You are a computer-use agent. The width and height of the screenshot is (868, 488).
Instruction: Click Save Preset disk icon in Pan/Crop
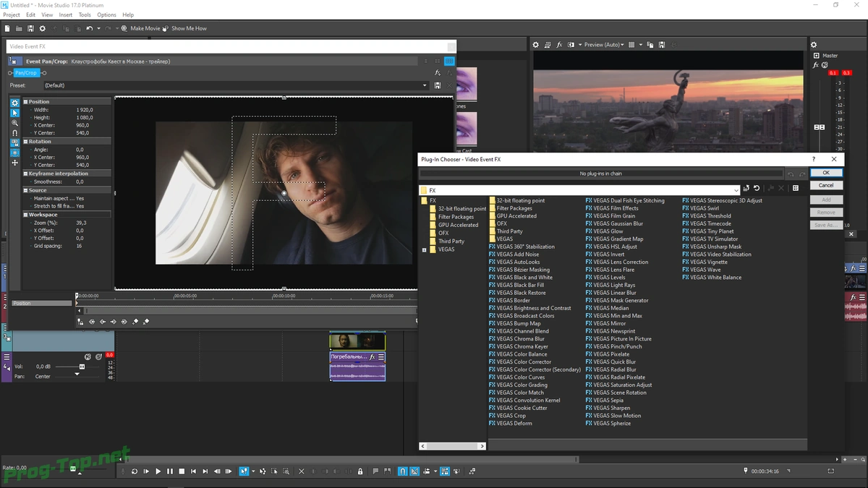(x=437, y=85)
